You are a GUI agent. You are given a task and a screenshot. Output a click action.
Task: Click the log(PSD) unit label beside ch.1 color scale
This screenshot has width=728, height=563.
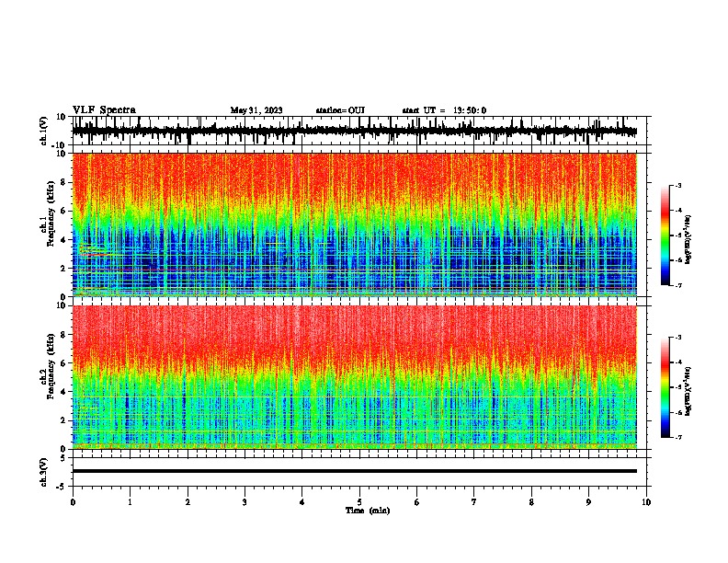[688, 239]
